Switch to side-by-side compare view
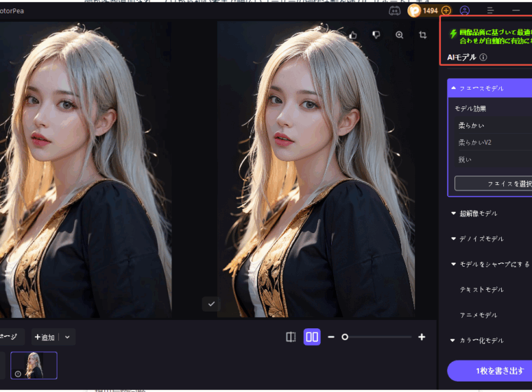 [311, 337]
